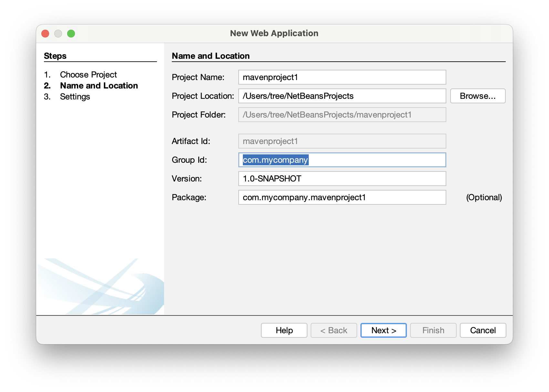Click the Browse button for project location
The image size is (549, 392).
(478, 96)
